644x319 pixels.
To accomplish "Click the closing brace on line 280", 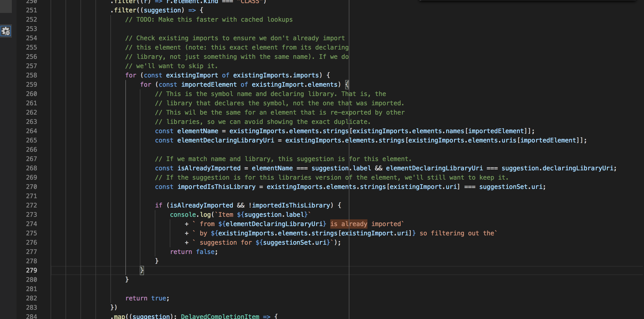I will point(127,280).
